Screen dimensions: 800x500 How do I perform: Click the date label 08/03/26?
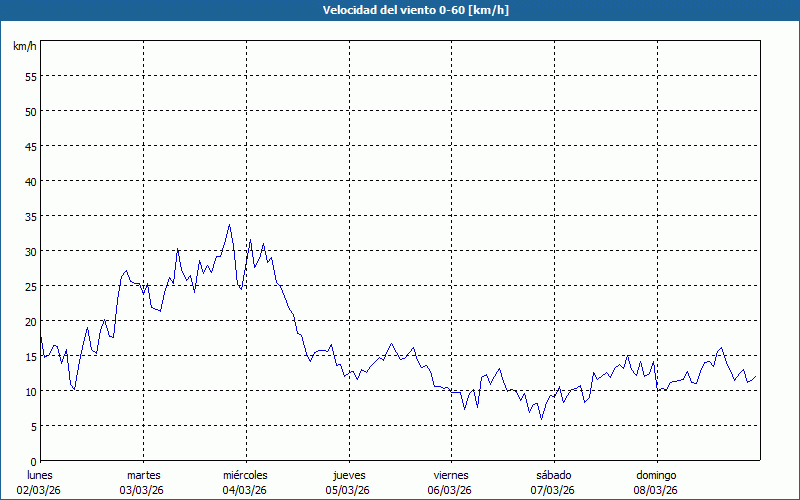pos(656,490)
